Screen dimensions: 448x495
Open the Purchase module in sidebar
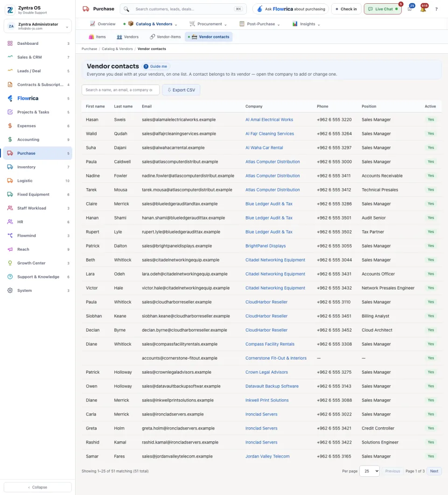37,153
